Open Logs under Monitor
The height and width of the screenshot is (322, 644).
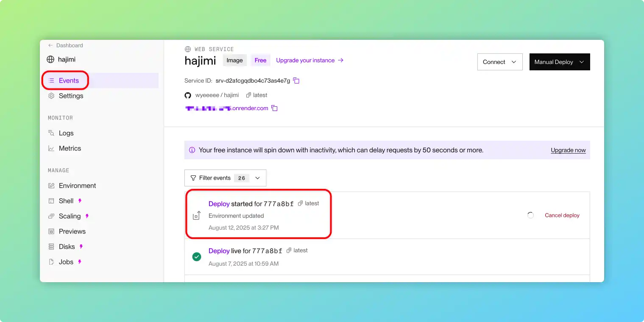click(66, 133)
